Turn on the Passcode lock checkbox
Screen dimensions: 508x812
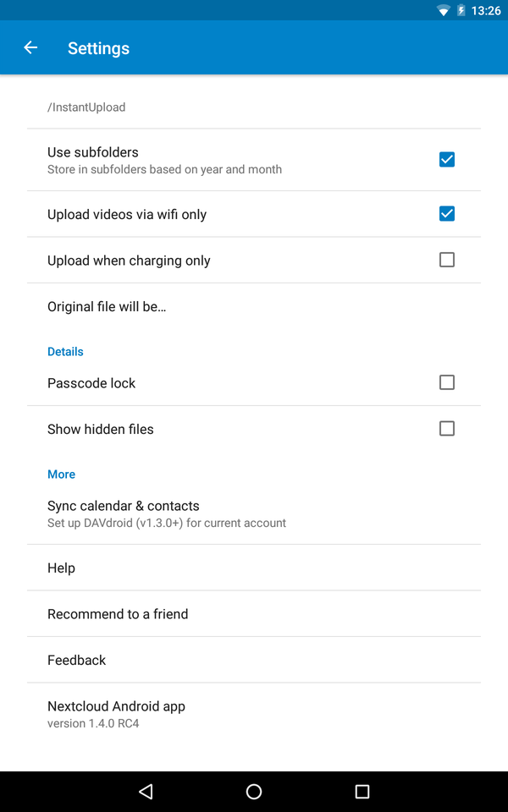tap(447, 382)
